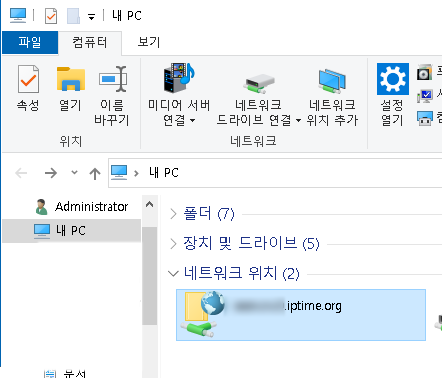
Task: Click the Back navigation arrow
Action: (x=21, y=173)
